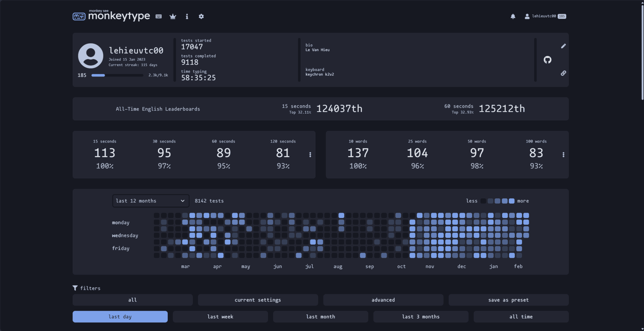Click the level 185 XP progress bar
The height and width of the screenshot is (331, 644).
[x=117, y=75]
